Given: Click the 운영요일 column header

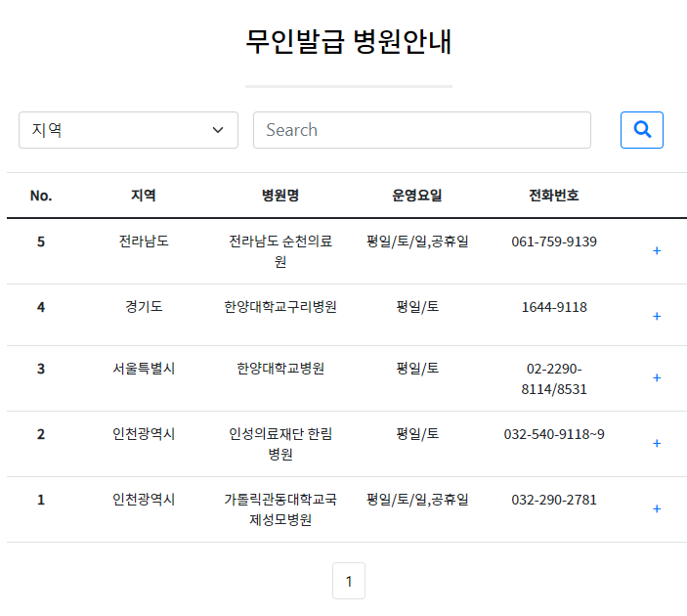Looking at the screenshot, I should pos(417,196).
